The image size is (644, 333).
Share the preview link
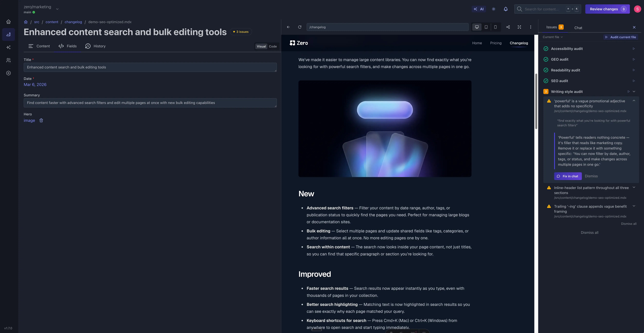coord(508,27)
